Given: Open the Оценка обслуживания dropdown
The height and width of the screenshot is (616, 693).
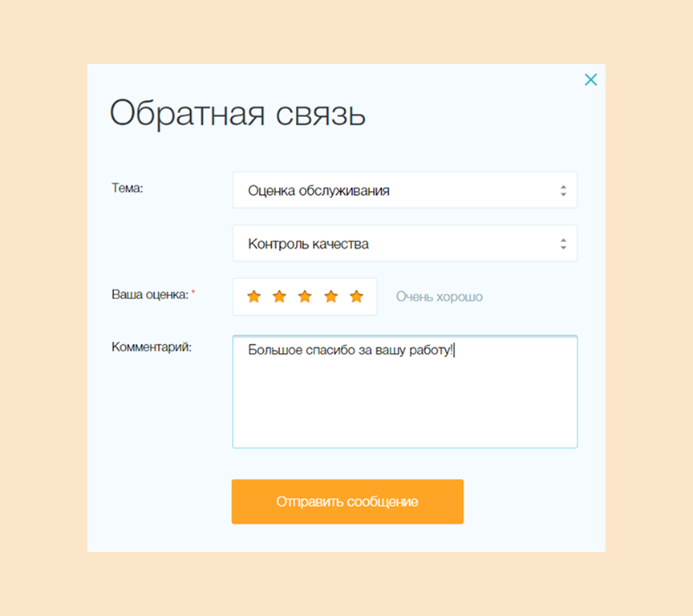Looking at the screenshot, I should (x=405, y=189).
